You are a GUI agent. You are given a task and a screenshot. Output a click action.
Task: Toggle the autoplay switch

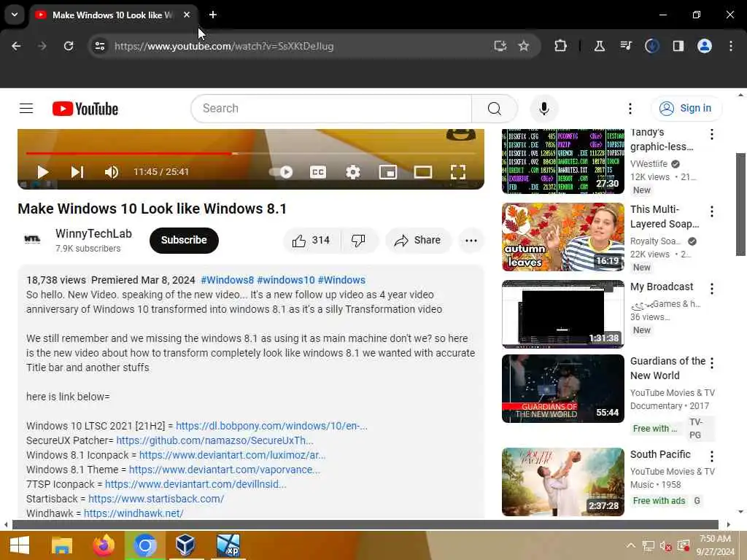(281, 172)
